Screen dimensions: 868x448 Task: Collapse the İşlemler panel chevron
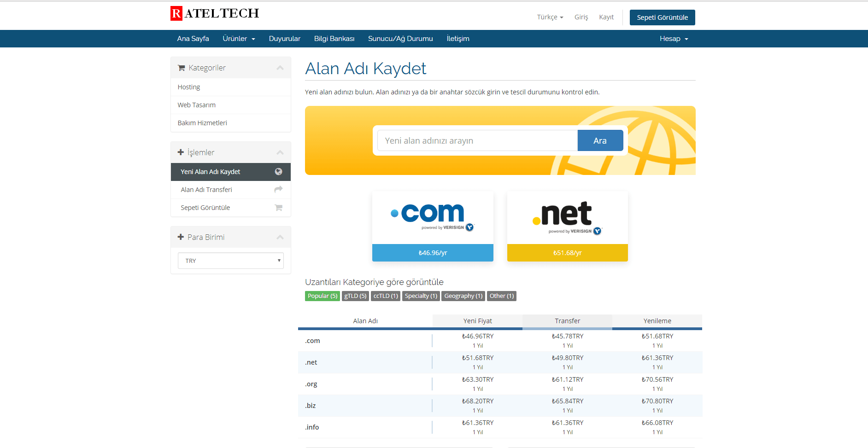click(280, 152)
